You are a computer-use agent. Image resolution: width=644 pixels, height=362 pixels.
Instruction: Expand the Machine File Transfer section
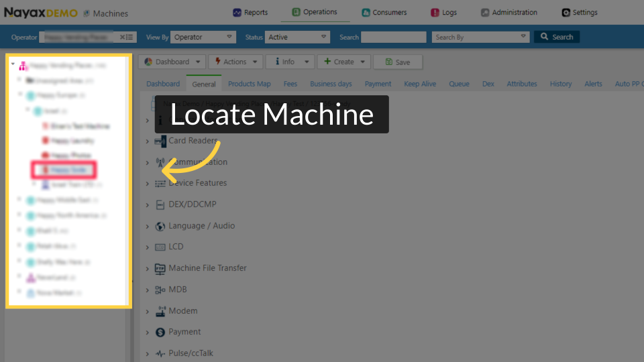(x=148, y=268)
